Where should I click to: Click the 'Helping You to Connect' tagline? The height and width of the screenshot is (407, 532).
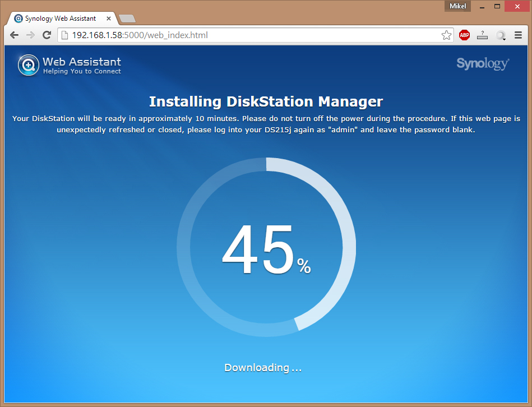(x=82, y=71)
